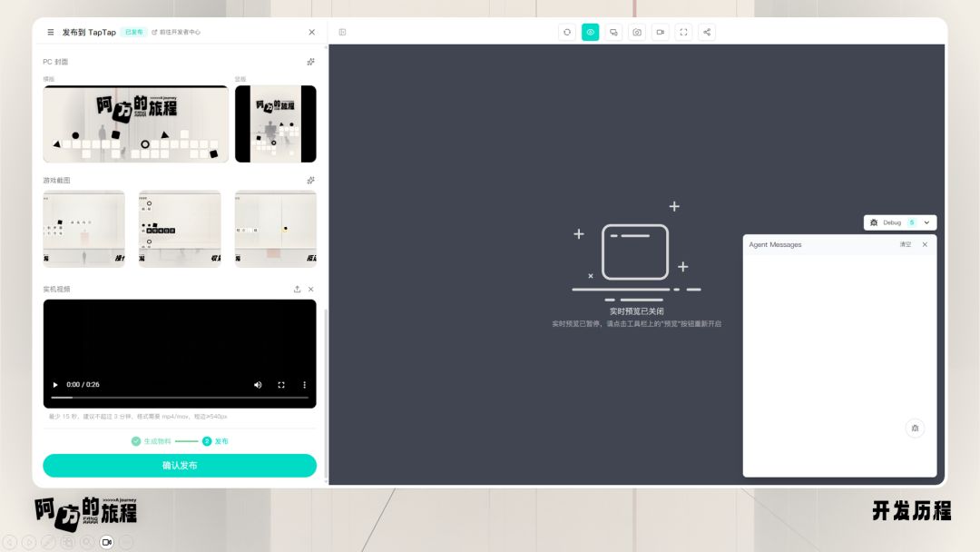980x552 pixels.
Task: Click the video progress bar
Action: click(180, 397)
